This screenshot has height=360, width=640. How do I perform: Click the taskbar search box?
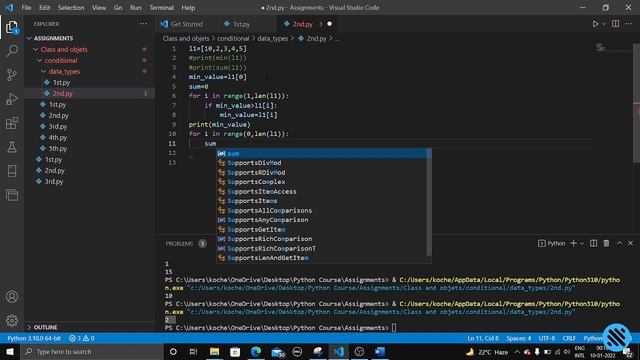(x=92, y=351)
